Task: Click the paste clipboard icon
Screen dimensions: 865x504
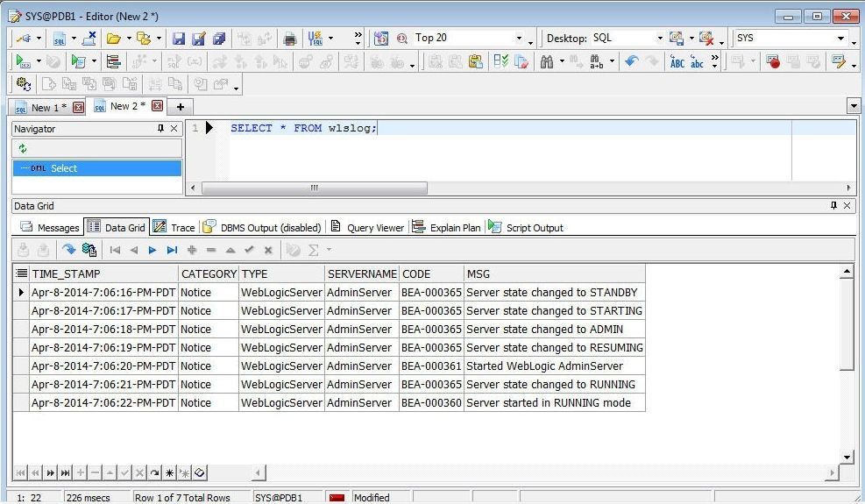Action: point(476,61)
